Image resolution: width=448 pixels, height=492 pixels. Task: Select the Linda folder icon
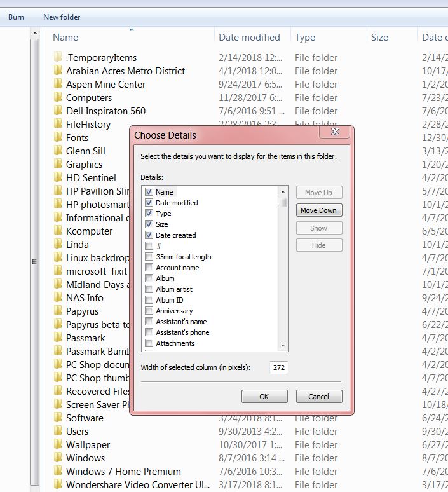58,244
